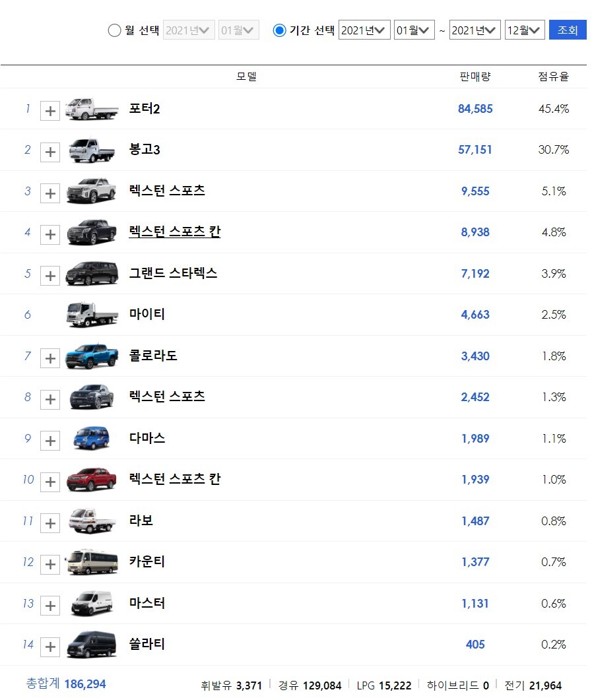Screen dimensions: 592x700
Task: Click the 라보 mini truck thumbnail
Action: (92, 521)
